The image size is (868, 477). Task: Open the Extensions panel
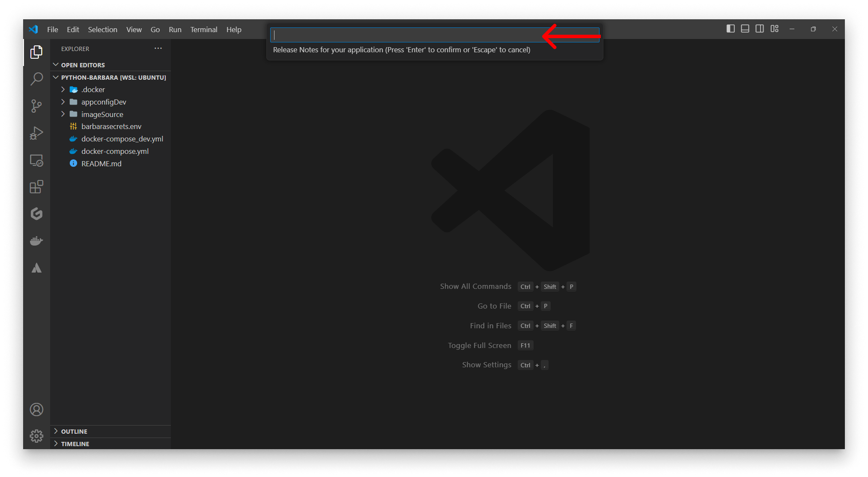(37, 187)
